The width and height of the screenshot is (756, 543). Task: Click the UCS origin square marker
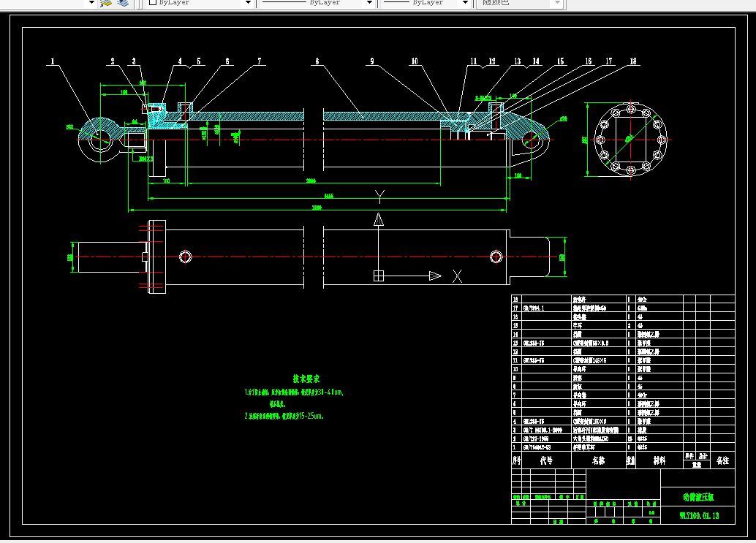coord(379,276)
